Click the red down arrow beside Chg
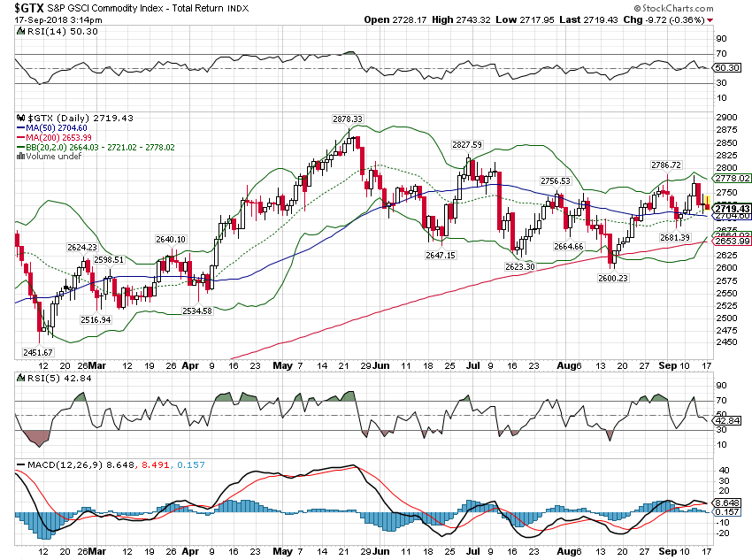Image resolution: width=752 pixels, height=560 pixels. tap(710, 20)
